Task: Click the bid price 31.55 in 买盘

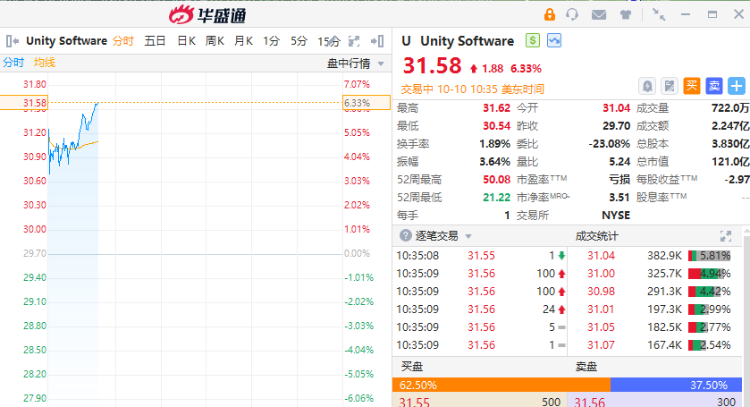Action: pos(414,402)
